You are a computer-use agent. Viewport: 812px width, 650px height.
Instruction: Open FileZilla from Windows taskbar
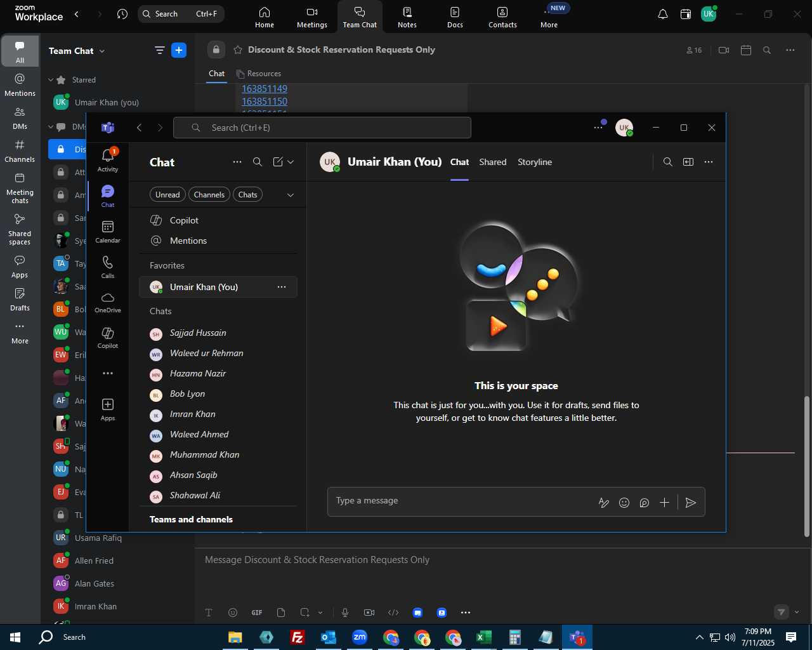pos(297,637)
